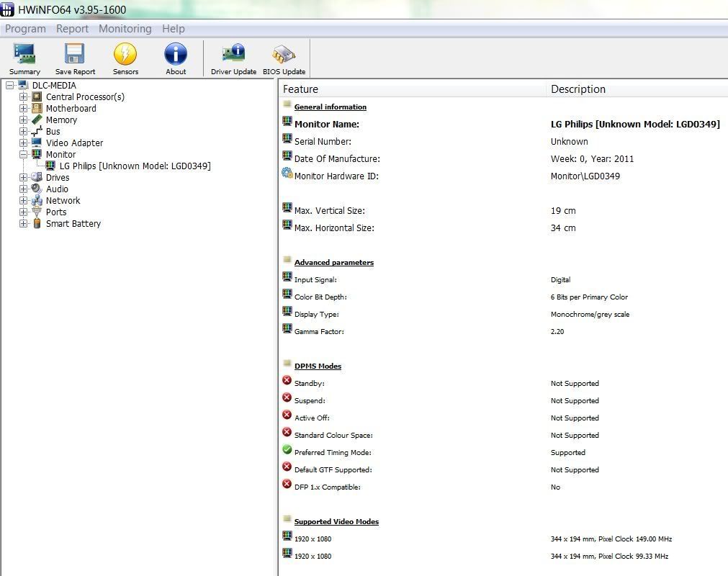Click the Memory module icon

click(x=37, y=120)
